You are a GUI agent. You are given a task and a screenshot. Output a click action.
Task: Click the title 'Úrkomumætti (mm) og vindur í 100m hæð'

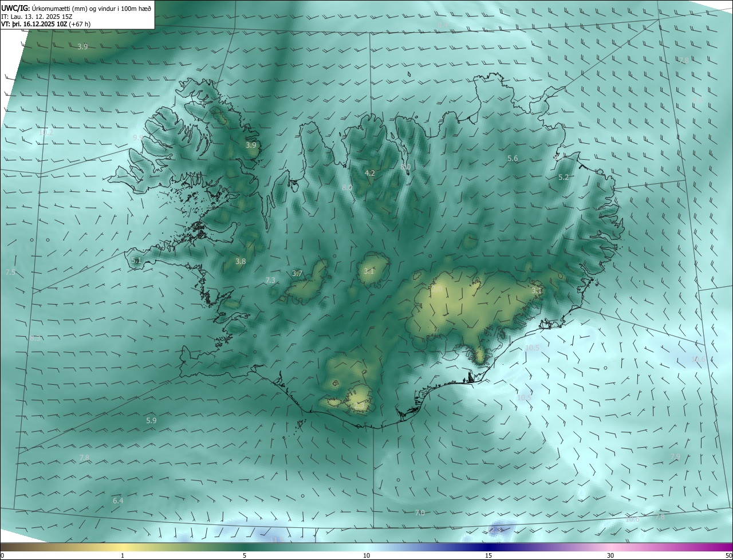coord(91,8)
